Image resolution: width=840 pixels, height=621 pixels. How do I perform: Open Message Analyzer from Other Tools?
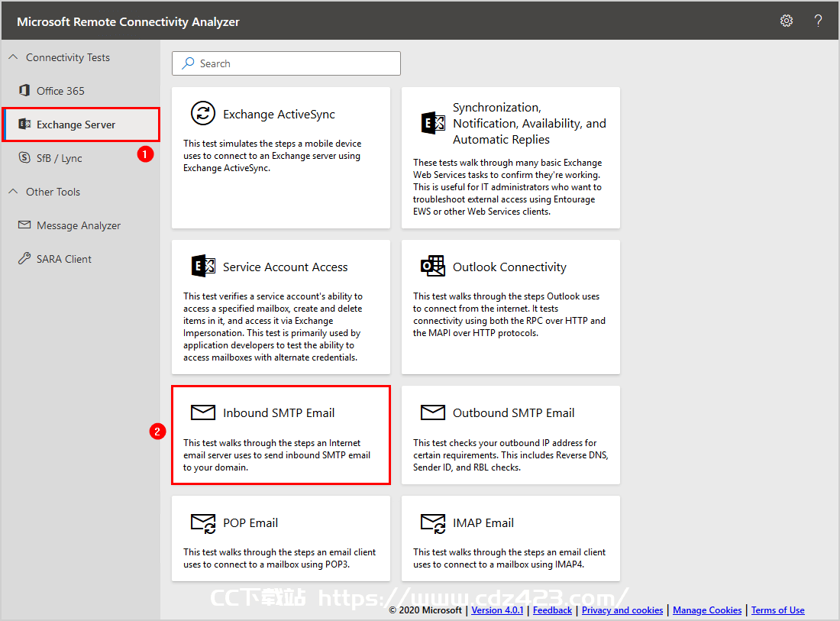(x=81, y=225)
